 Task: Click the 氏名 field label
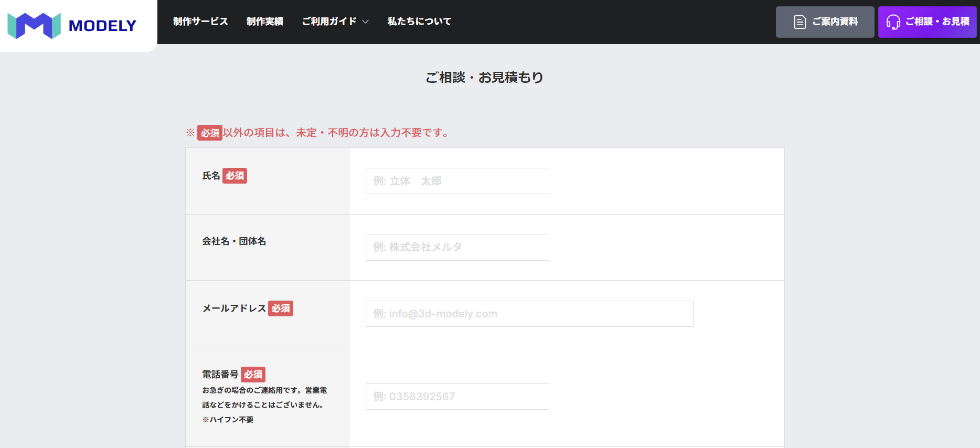(211, 176)
